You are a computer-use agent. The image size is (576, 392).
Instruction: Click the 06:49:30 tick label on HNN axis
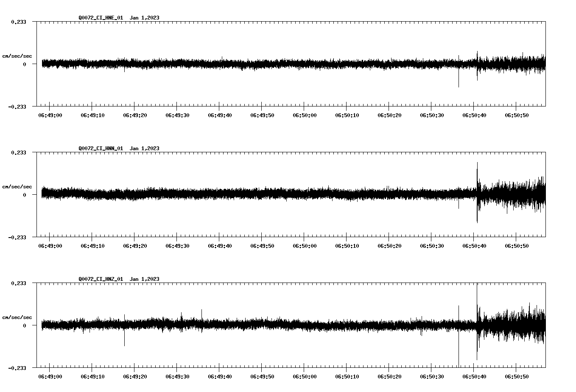coord(178,245)
